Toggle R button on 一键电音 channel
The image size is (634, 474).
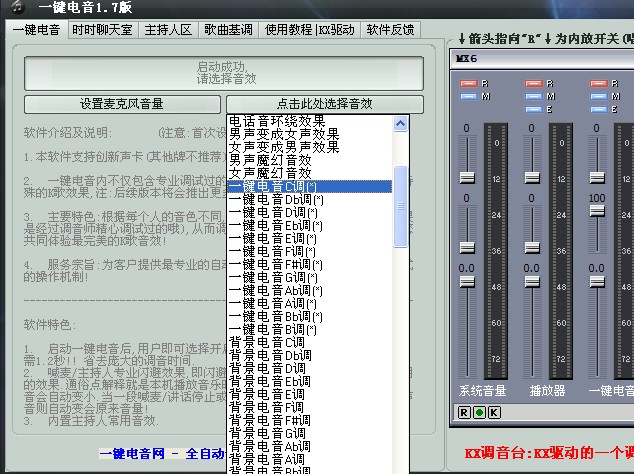click(599, 83)
